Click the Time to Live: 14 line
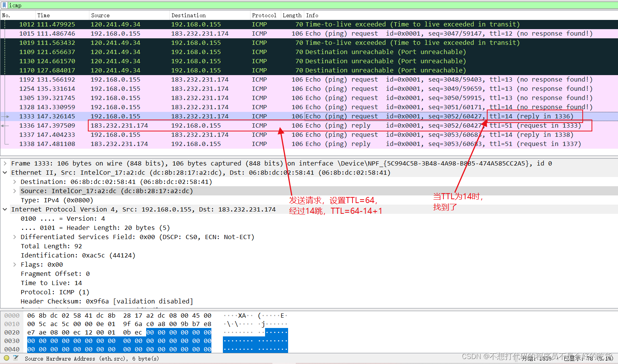The image size is (618, 364). 51,283
